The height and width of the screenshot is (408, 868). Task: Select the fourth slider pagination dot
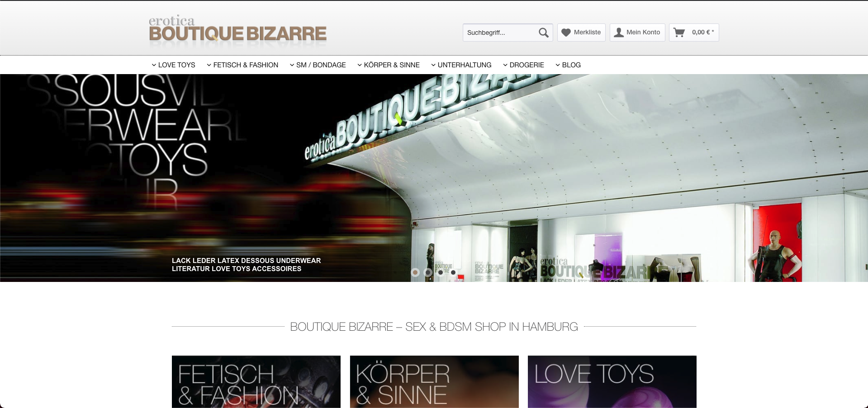[x=453, y=272]
